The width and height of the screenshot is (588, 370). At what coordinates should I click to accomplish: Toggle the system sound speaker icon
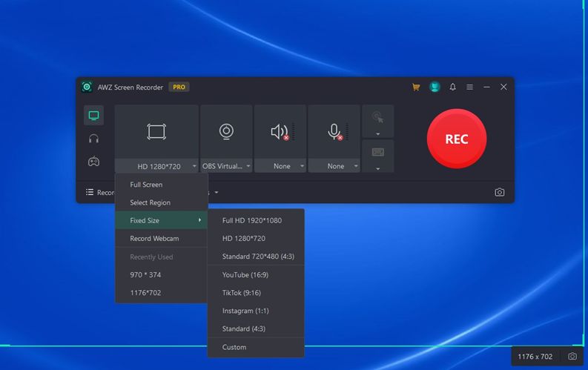click(280, 131)
